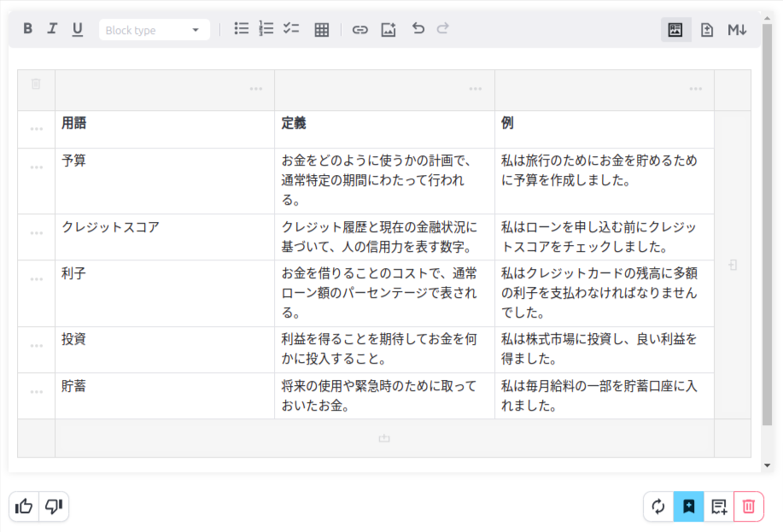Insert a table

322,30
